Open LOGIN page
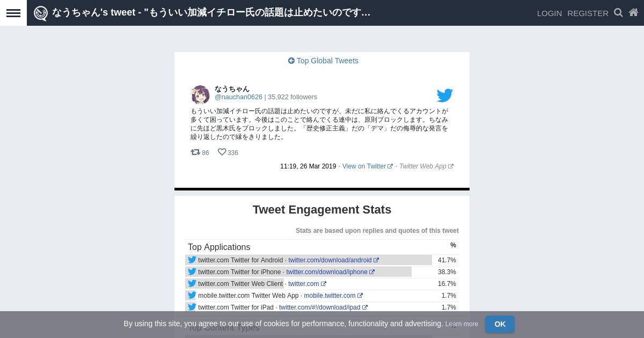 (550, 13)
